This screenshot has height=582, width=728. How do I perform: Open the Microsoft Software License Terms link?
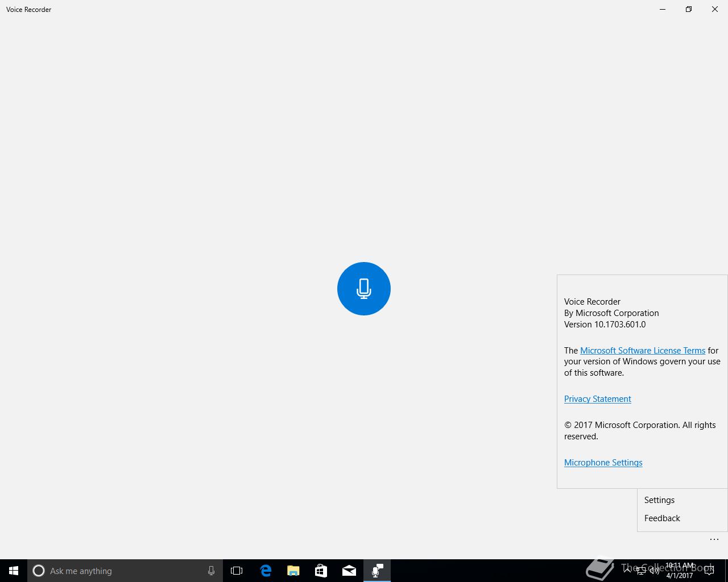point(643,350)
